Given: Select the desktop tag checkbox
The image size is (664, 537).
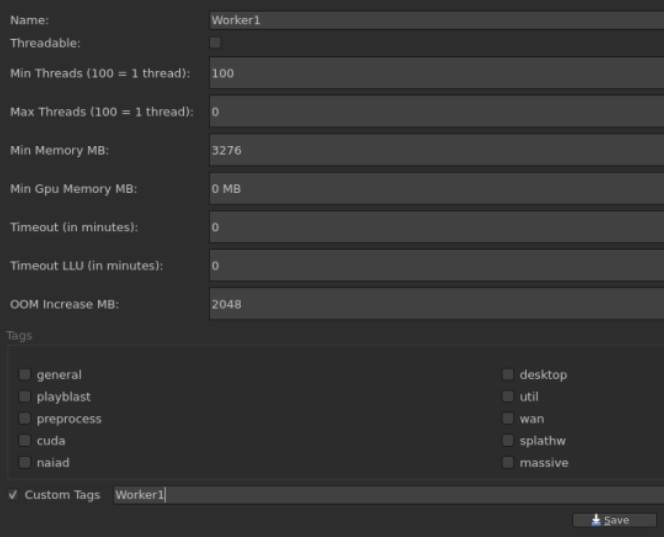Looking at the screenshot, I should (508, 375).
